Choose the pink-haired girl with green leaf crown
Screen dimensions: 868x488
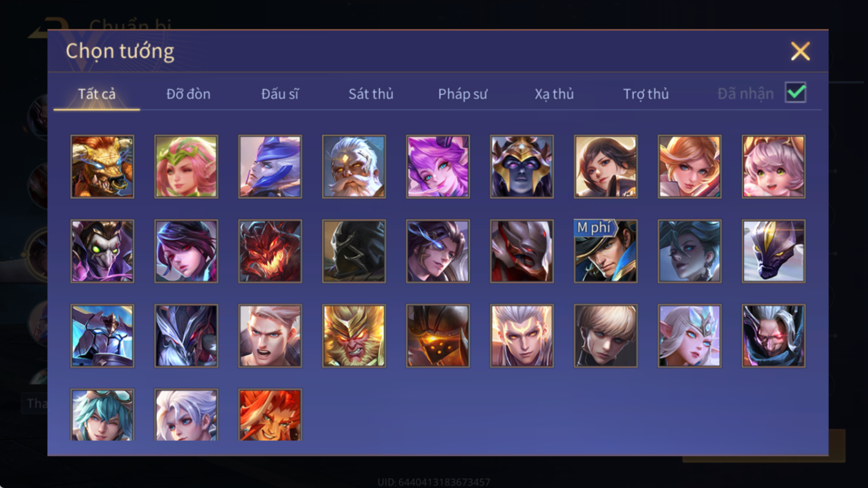pyautogui.click(x=186, y=167)
